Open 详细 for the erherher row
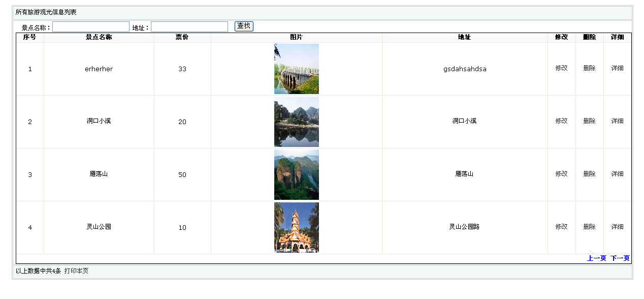 pyautogui.click(x=617, y=68)
